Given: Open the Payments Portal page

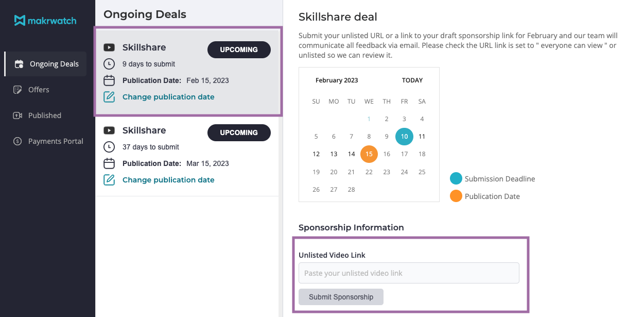Looking at the screenshot, I should [x=56, y=141].
